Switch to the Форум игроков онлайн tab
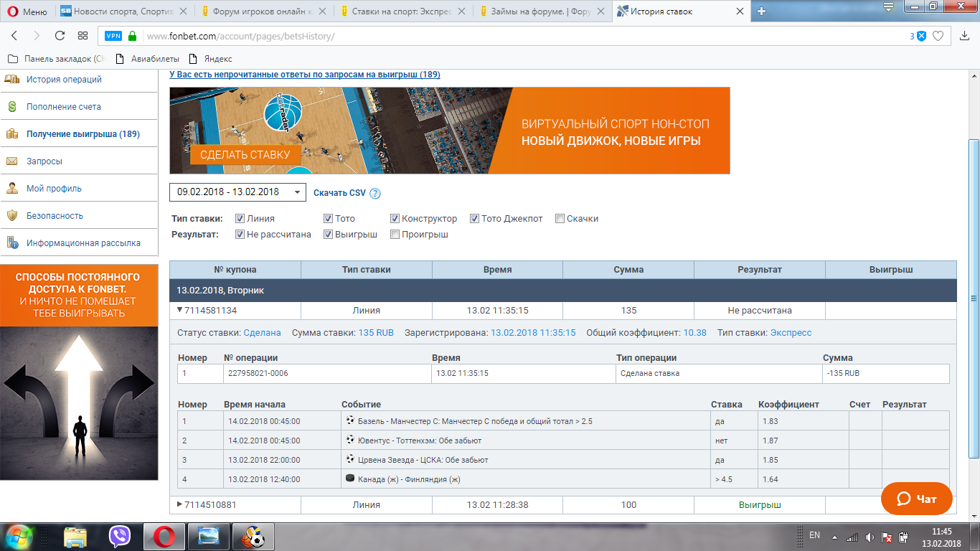 point(264,11)
